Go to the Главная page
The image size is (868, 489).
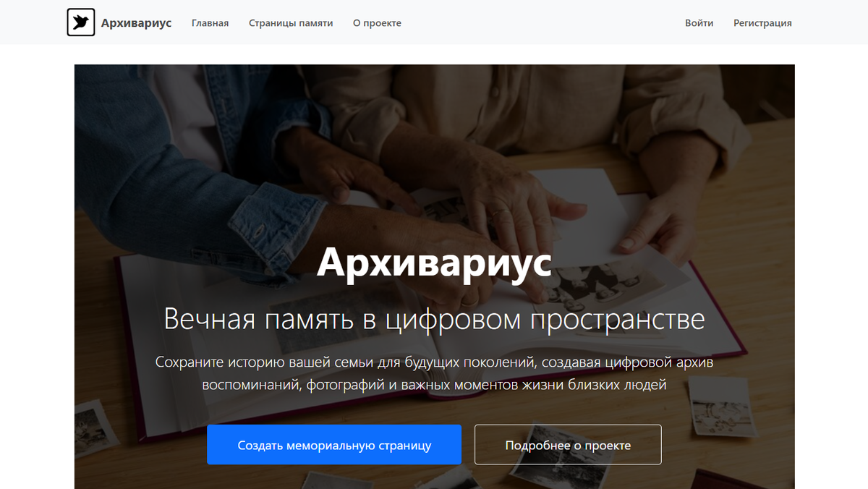coord(210,23)
